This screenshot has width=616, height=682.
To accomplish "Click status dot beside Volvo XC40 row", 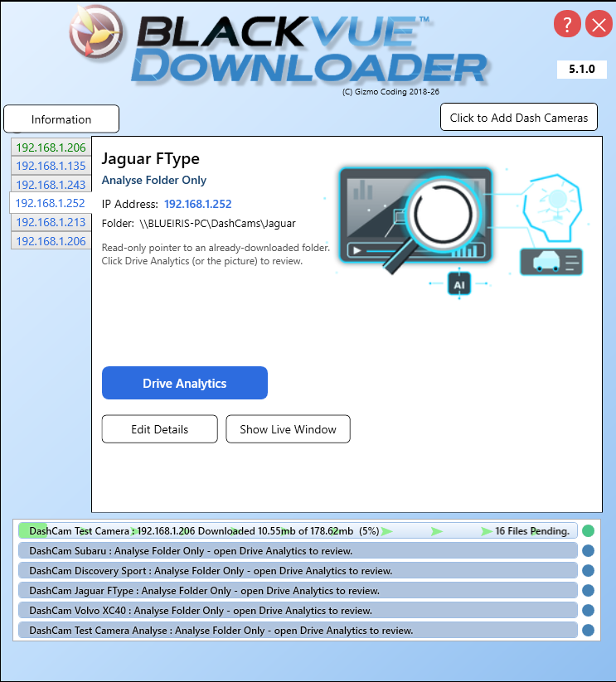I will (588, 610).
